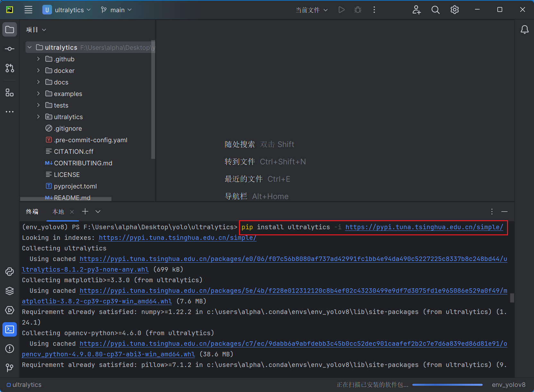This screenshot has width=534, height=392.
Task: Click the 终端 panel title
Action: point(32,212)
